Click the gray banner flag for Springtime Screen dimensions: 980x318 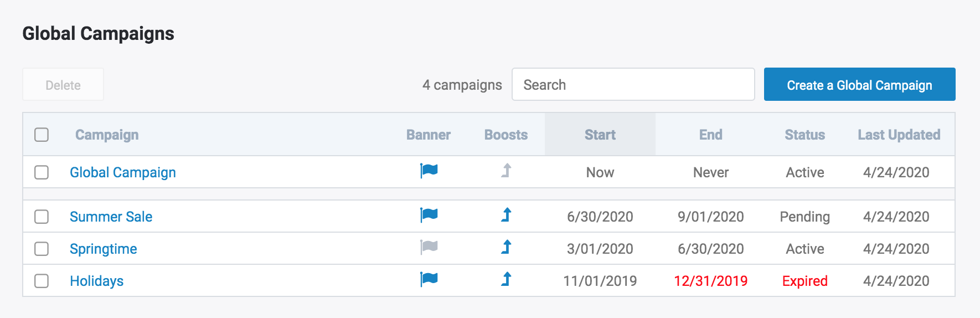point(429,247)
